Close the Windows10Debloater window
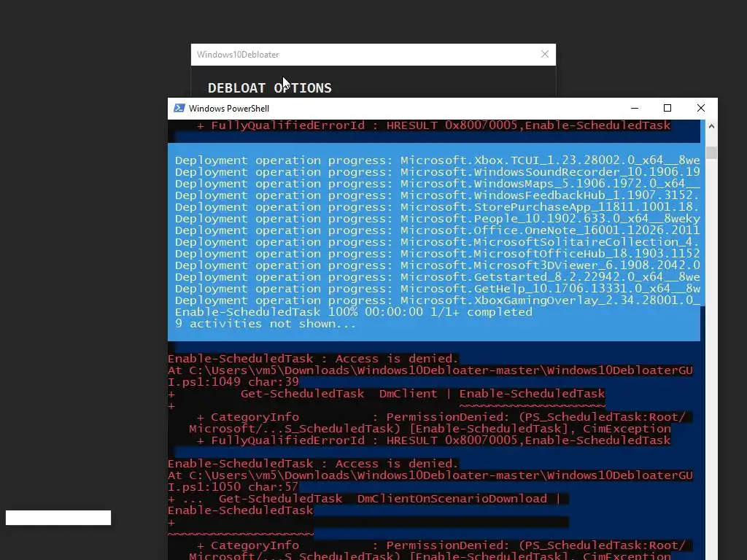 544,54
